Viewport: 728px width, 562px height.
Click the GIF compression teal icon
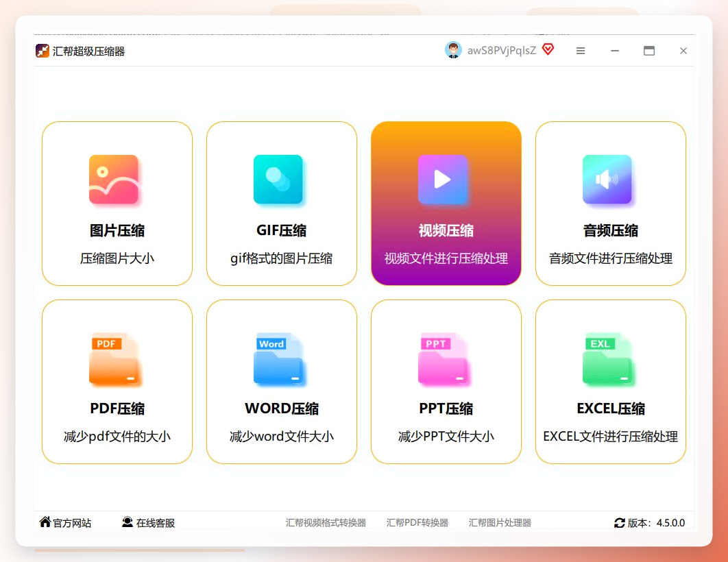pos(278,179)
